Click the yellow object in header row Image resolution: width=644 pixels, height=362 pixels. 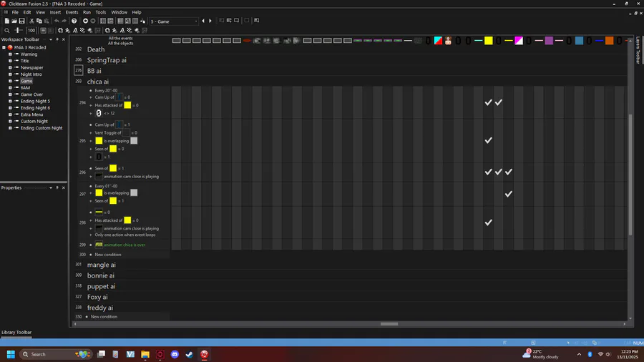(488, 40)
